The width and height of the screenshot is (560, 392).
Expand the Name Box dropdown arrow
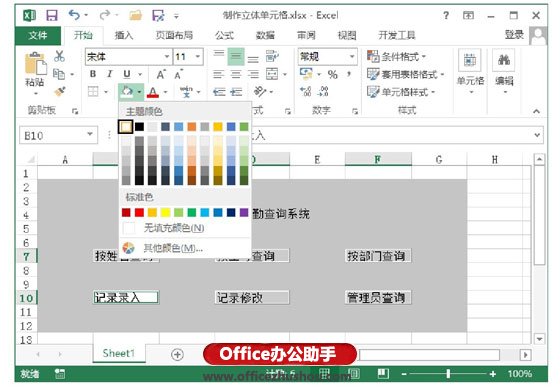coord(90,135)
